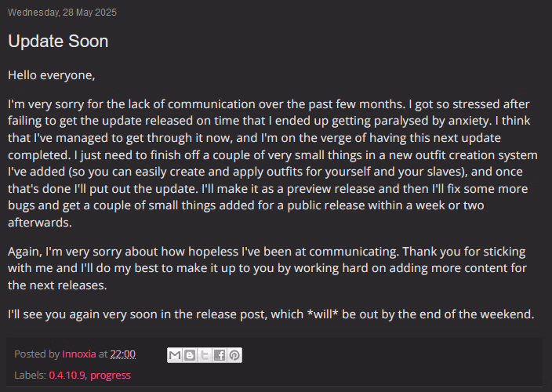Click the Wednesday, 28 May 2025 date header
552x392 pixels.
click(x=62, y=13)
